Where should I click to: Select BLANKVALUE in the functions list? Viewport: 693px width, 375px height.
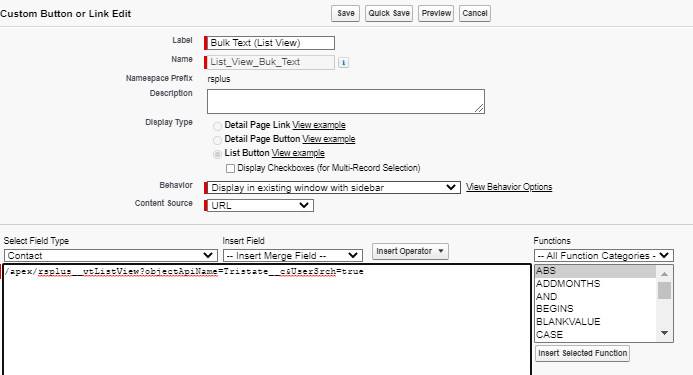[x=595, y=321]
